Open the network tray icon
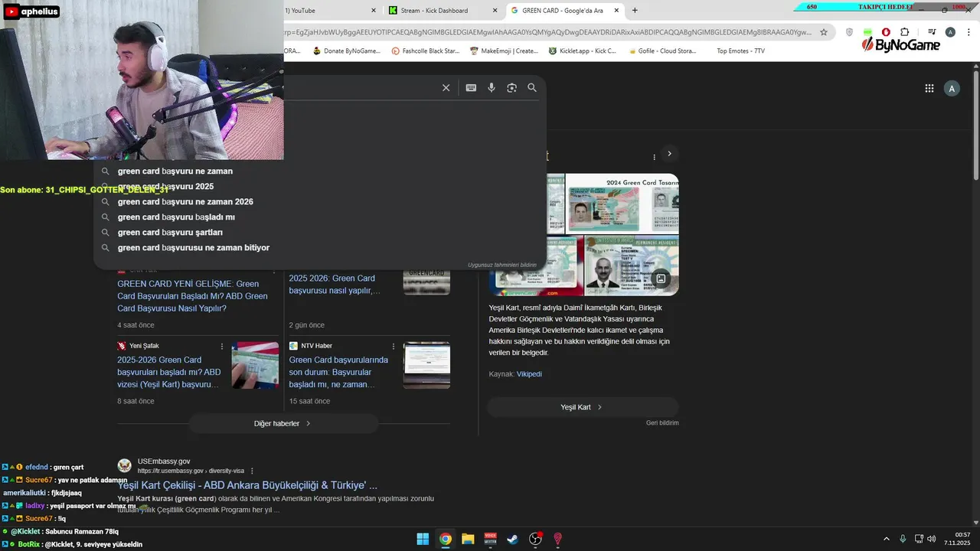The height and width of the screenshot is (551, 980). point(919,539)
